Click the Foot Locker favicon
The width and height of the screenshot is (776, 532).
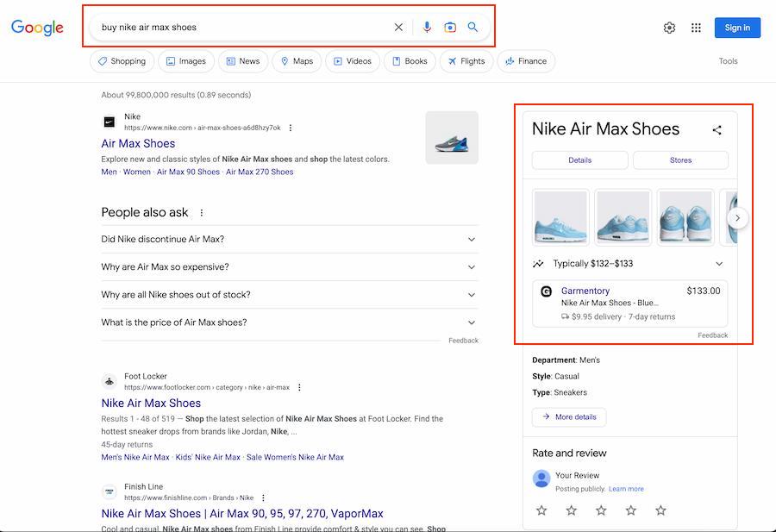[x=110, y=382]
